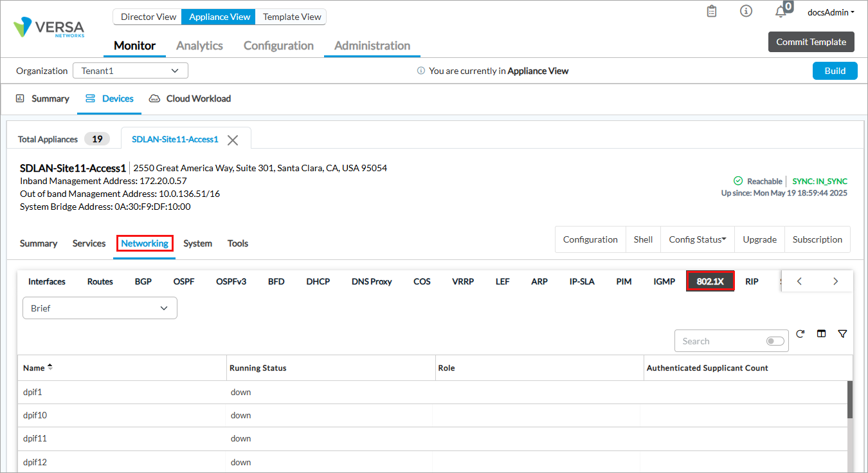Open the information icon in header
This screenshot has width=868, height=473.
click(x=746, y=12)
